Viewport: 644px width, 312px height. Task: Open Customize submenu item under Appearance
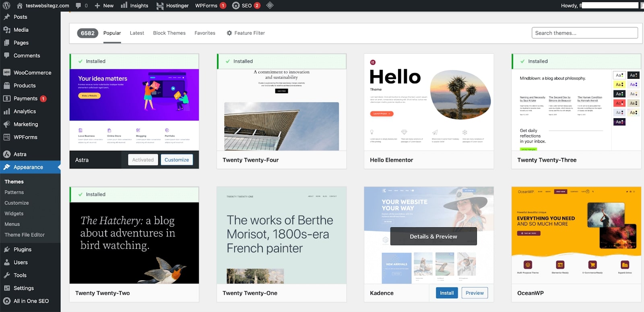(x=17, y=203)
